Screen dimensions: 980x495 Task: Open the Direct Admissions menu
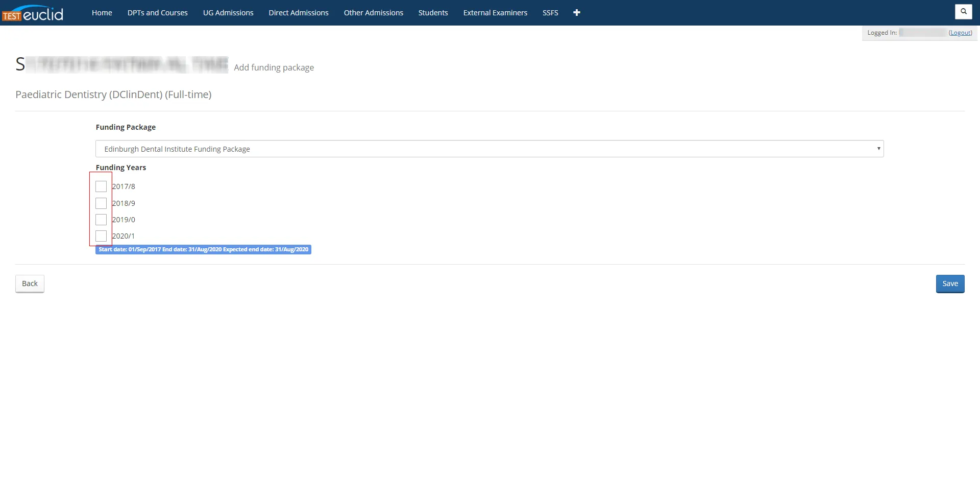pyautogui.click(x=298, y=13)
